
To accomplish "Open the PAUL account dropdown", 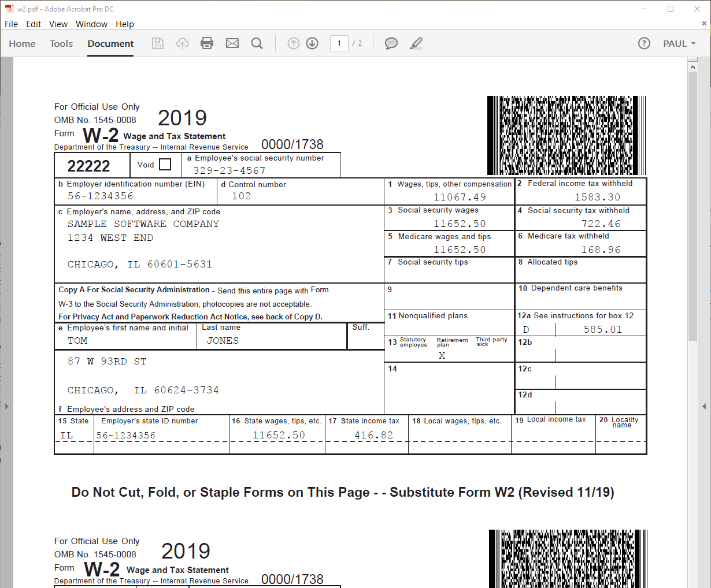I will tap(679, 43).
